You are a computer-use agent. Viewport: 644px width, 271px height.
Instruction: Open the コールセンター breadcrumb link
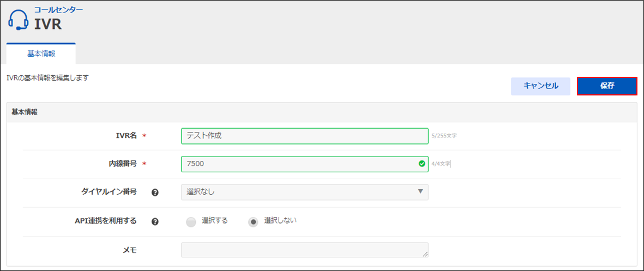click(58, 10)
